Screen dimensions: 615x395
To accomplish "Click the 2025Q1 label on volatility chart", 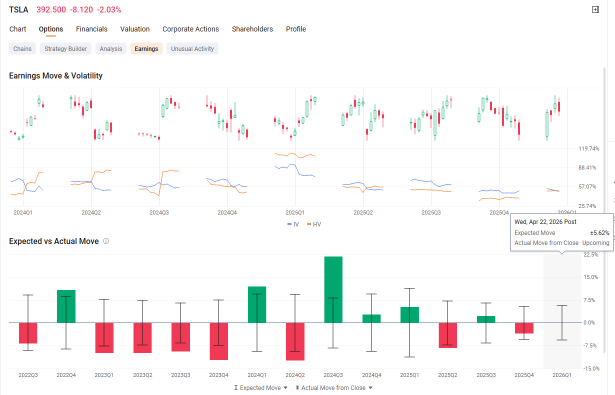I will click(295, 213).
